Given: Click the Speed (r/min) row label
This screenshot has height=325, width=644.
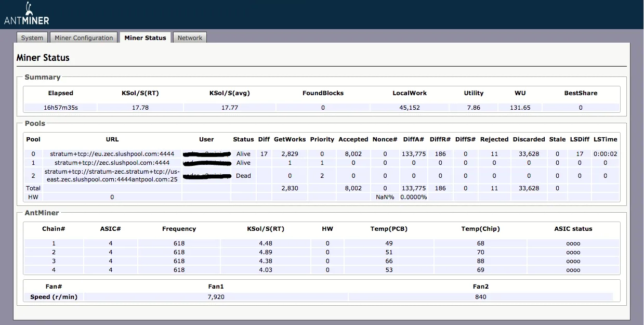Looking at the screenshot, I should coord(54,297).
